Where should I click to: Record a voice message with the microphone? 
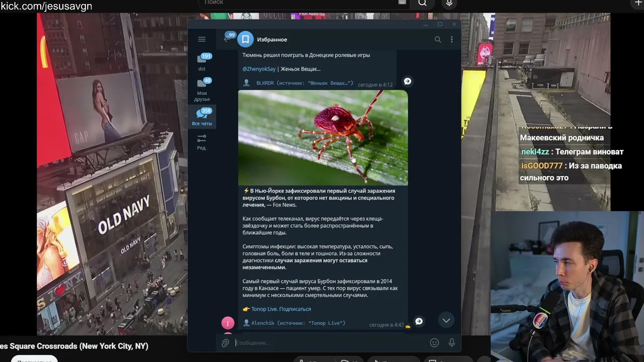coord(452,343)
